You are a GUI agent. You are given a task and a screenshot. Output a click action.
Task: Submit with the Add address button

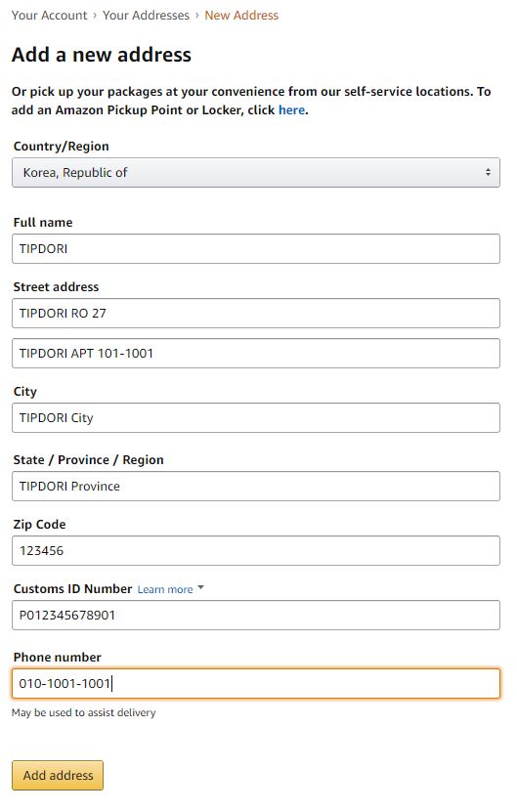(58, 775)
